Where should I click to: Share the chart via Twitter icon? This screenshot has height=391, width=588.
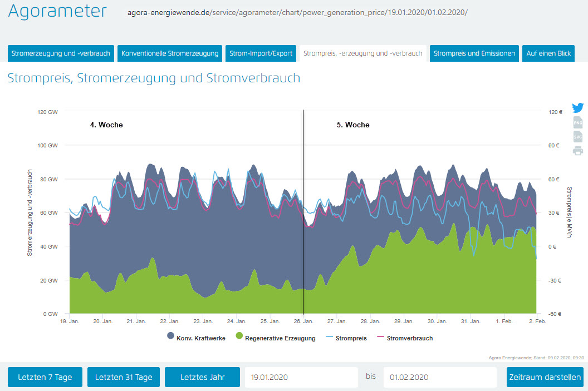click(577, 108)
